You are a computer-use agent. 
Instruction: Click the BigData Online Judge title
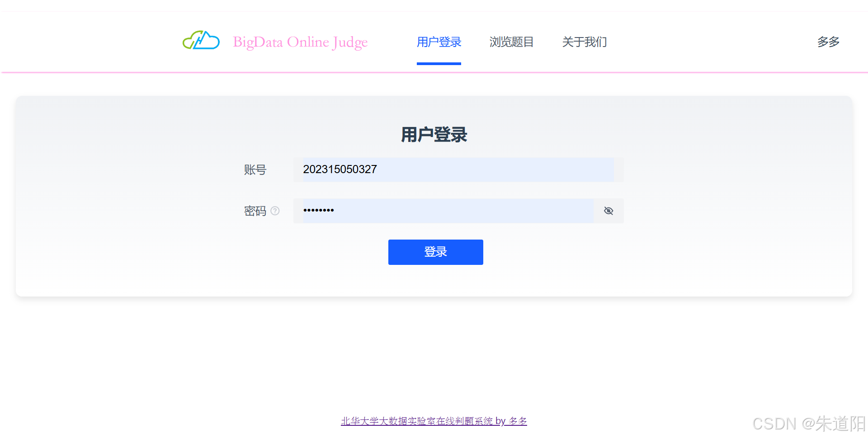(300, 42)
